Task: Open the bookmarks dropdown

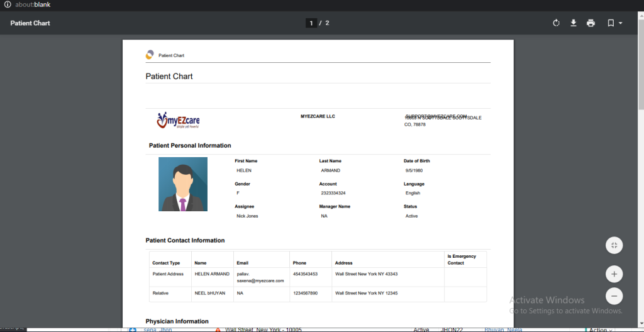Action: tap(615, 23)
